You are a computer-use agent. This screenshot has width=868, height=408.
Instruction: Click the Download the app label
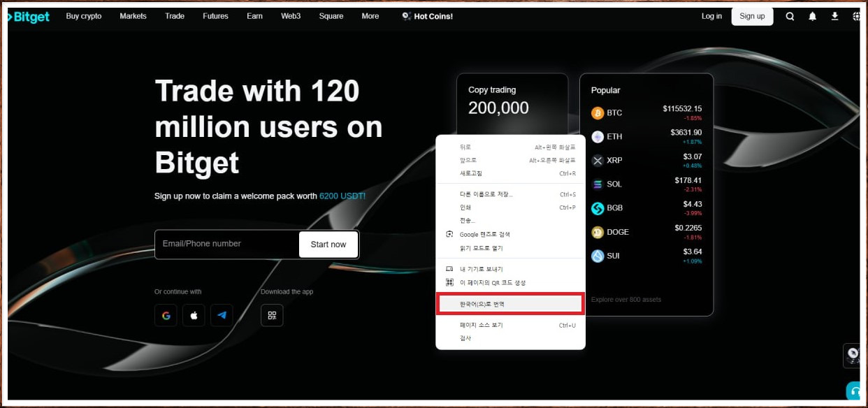pos(287,292)
